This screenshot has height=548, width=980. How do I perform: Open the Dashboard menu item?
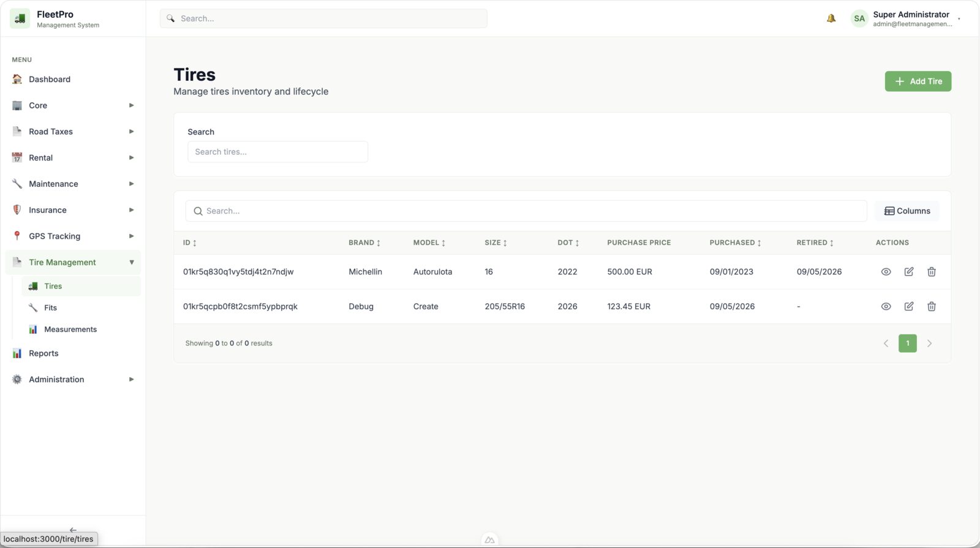click(x=73, y=79)
